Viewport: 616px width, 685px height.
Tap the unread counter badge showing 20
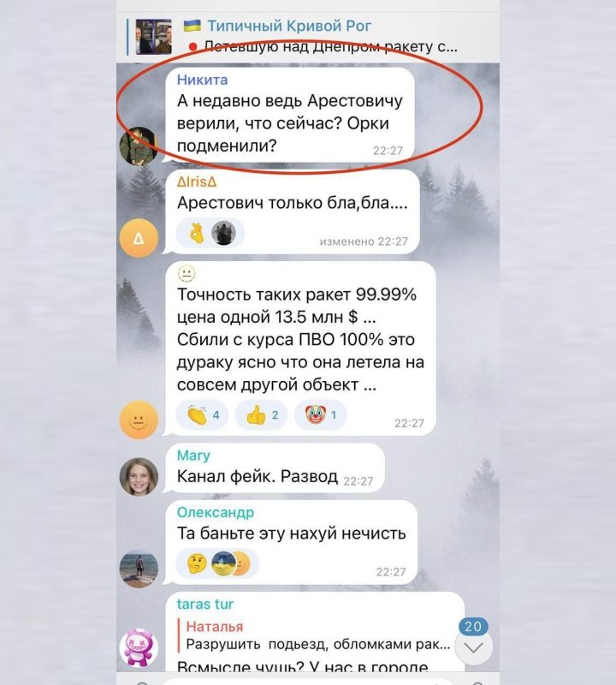pyautogui.click(x=473, y=626)
